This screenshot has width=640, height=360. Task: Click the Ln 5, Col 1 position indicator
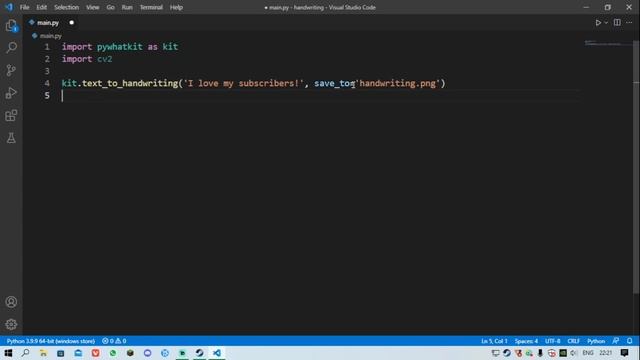tap(494, 341)
